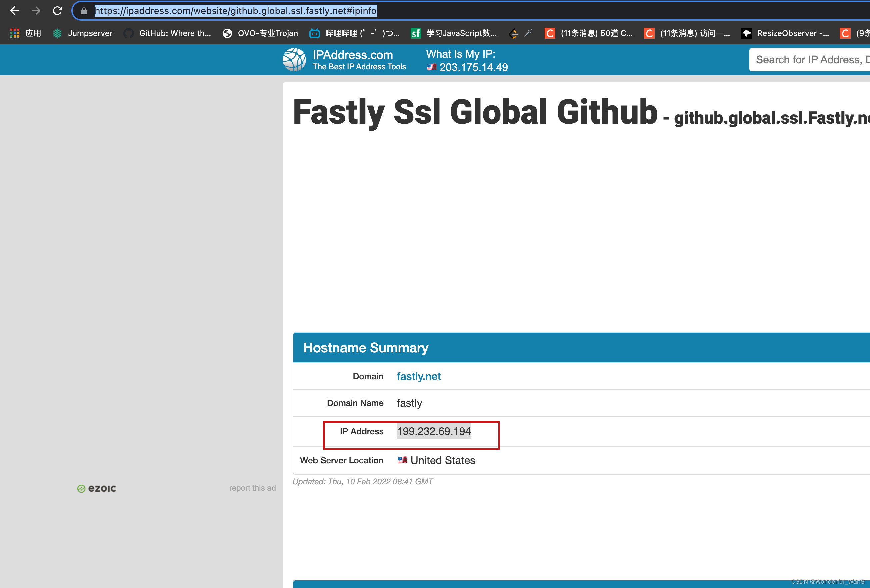Open the 应用 apps grid bookmark
This screenshot has width=870, height=588.
25,33
